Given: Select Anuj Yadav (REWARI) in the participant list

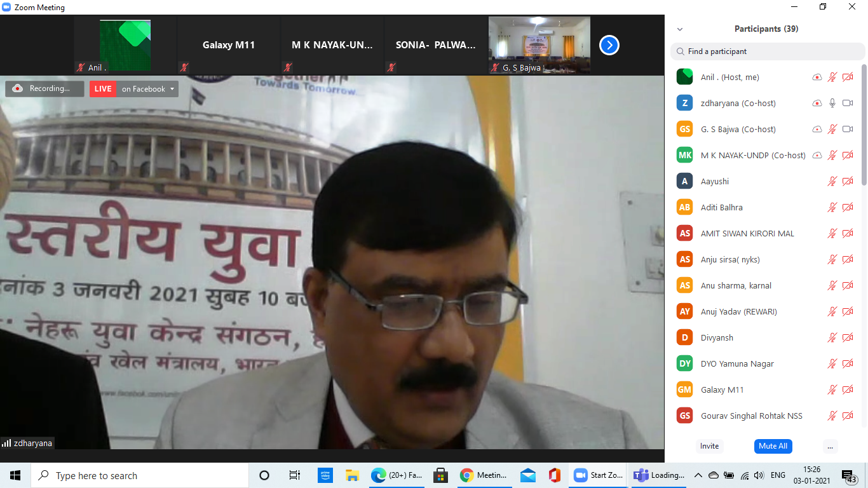Looking at the screenshot, I should (738, 311).
